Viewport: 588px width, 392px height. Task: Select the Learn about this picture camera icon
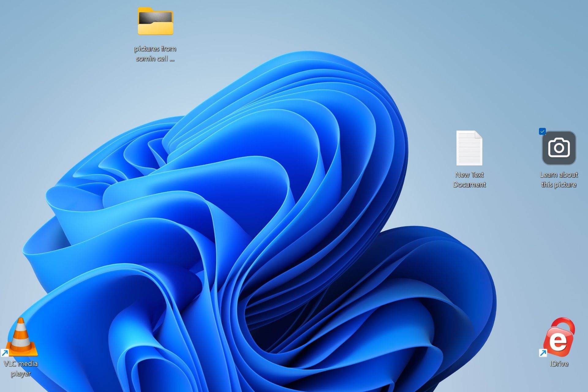559,148
